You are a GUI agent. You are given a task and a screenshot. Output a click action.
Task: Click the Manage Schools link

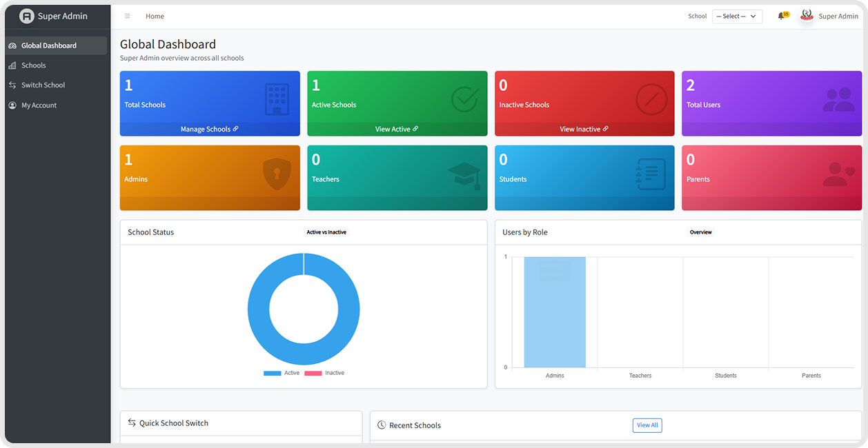(209, 129)
